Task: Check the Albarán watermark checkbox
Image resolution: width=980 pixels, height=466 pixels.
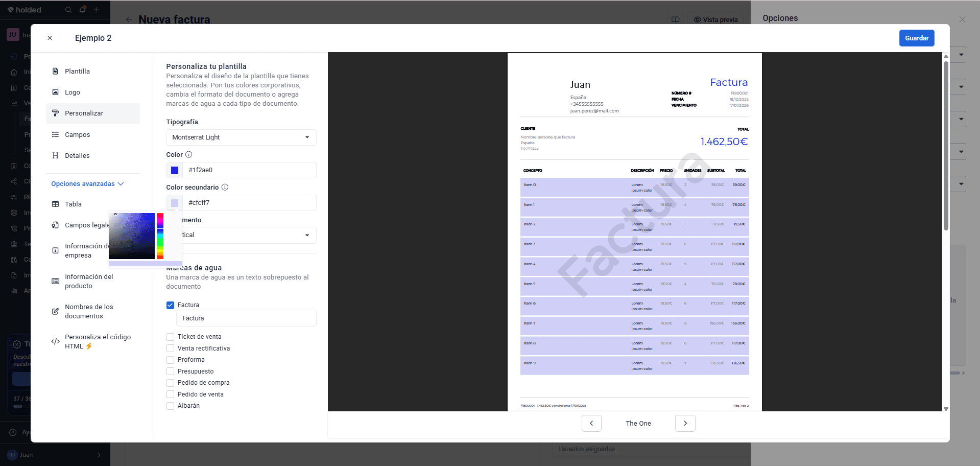Action: click(171, 406)
